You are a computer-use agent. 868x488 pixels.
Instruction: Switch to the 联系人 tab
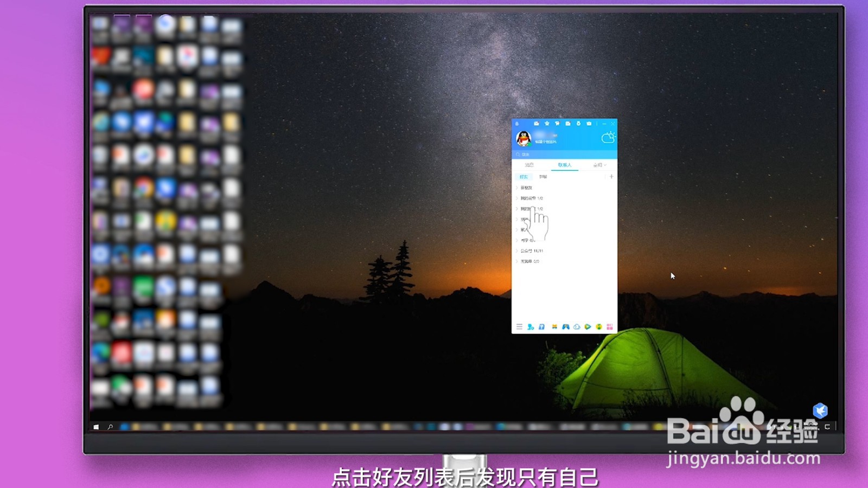(x=565, y=165)
